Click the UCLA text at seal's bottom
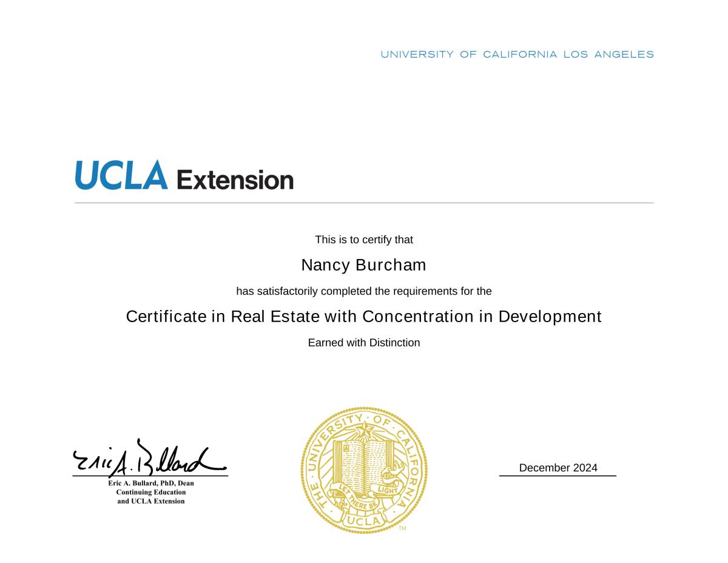Image resolution: width=728 pixels, height=563 pixels. coord(363,521)
